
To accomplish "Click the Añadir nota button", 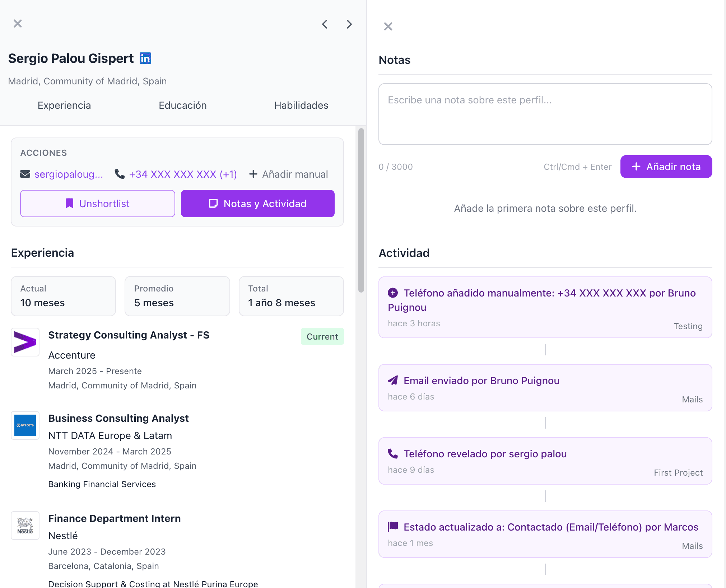I will (666, 167).
